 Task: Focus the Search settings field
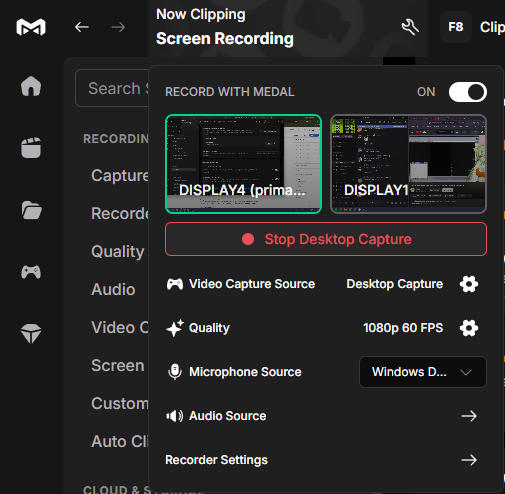[112, 88]
